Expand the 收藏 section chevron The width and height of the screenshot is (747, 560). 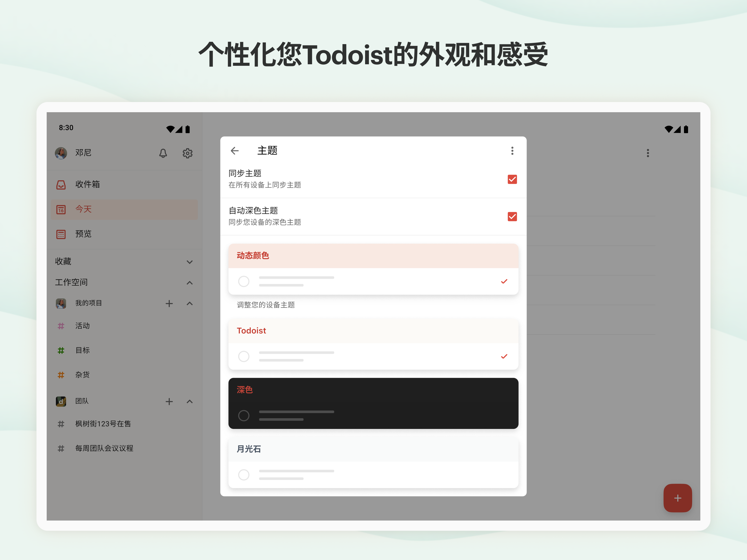pos(190,262)
